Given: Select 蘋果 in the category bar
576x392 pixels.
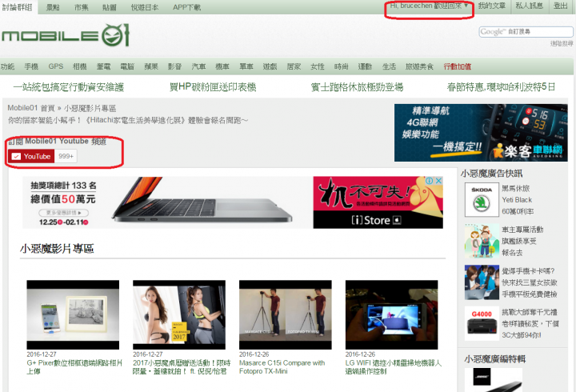Looking at the screenshot, I should (151, 66).
